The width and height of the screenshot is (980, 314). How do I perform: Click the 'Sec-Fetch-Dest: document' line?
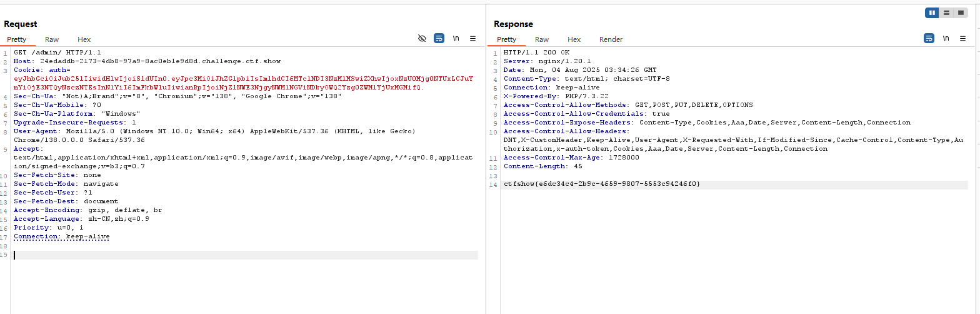tap(66, 201)
